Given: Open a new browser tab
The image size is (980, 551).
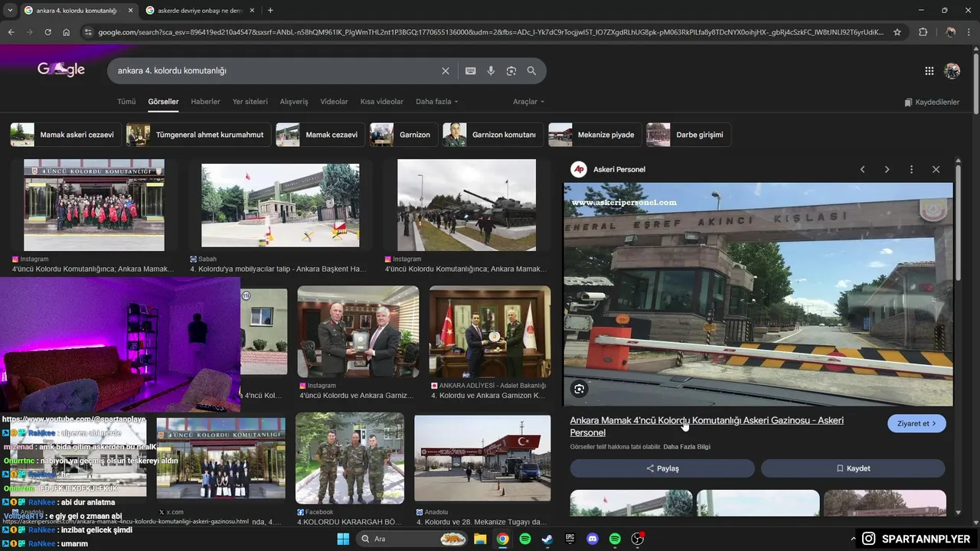Looking at the screenshot, I should pos(270,10).
